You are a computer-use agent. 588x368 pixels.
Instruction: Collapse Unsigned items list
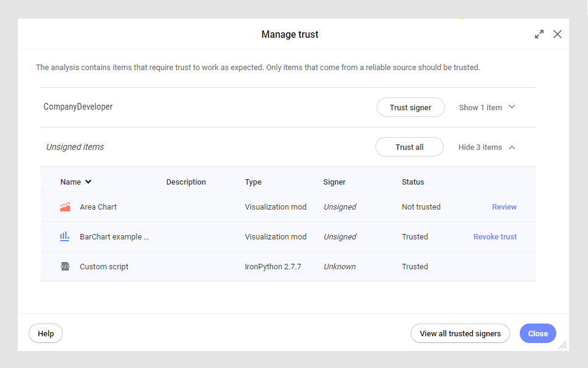(x=486, y=147)
